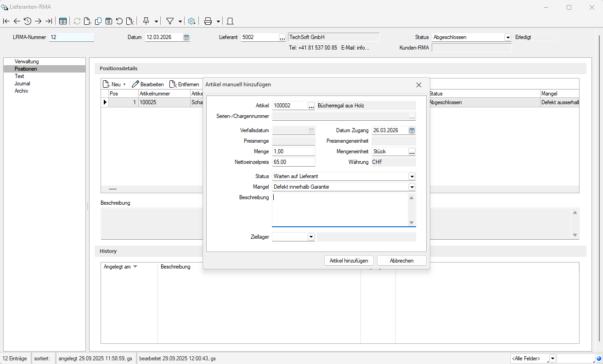Click the save record disk icon
This screenshot has width=603, height=364.
(109, 21)
